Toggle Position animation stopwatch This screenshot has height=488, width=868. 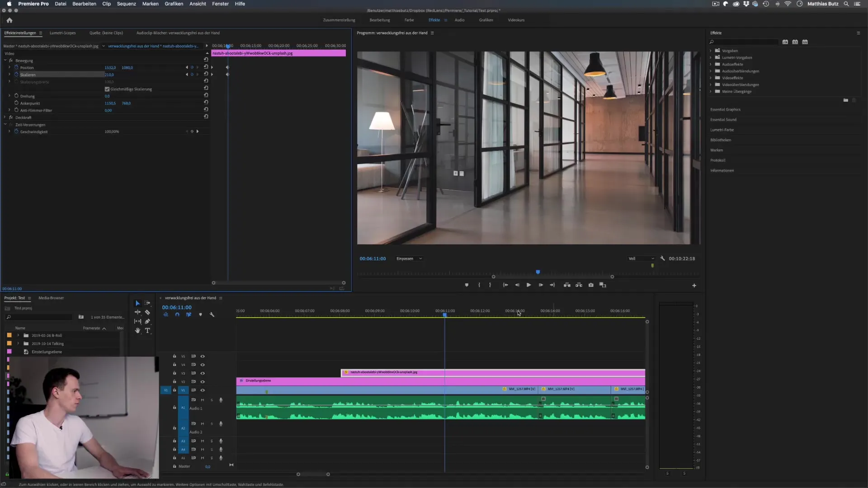(16, 67)
